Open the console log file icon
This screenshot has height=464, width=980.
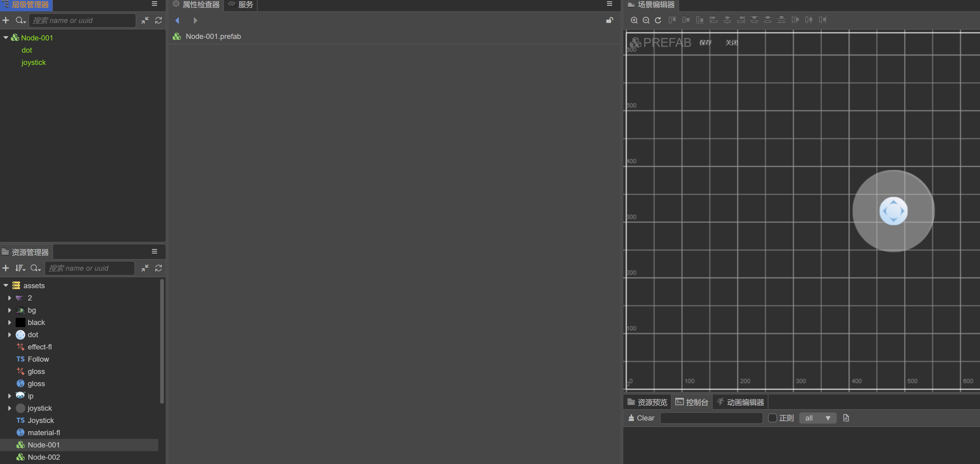point(846,418)
